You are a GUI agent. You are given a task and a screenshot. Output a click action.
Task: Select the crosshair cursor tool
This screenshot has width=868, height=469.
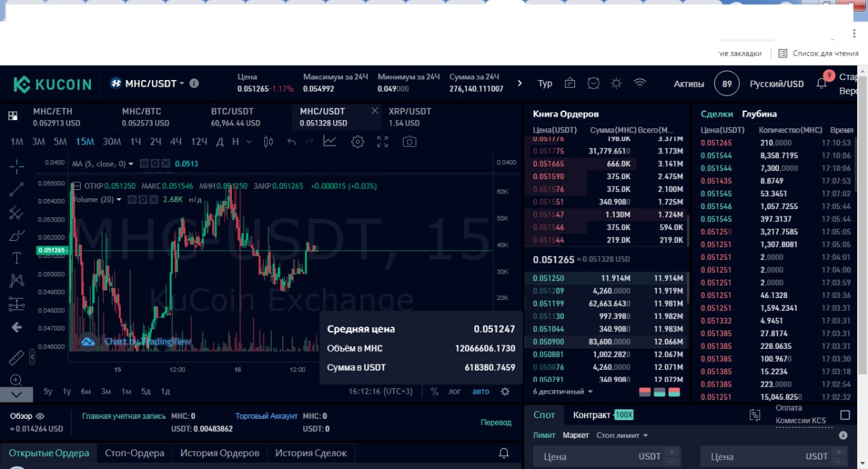coord(16,166)
